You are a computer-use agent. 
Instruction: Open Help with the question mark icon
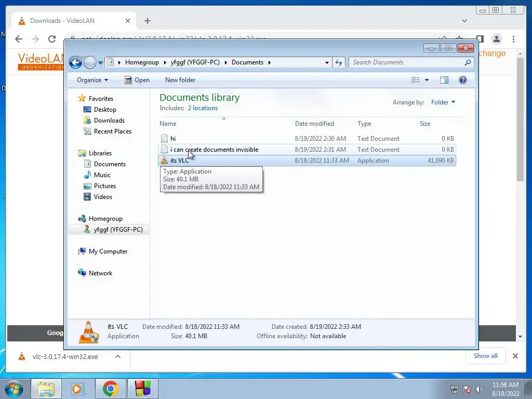pos(463,80)
